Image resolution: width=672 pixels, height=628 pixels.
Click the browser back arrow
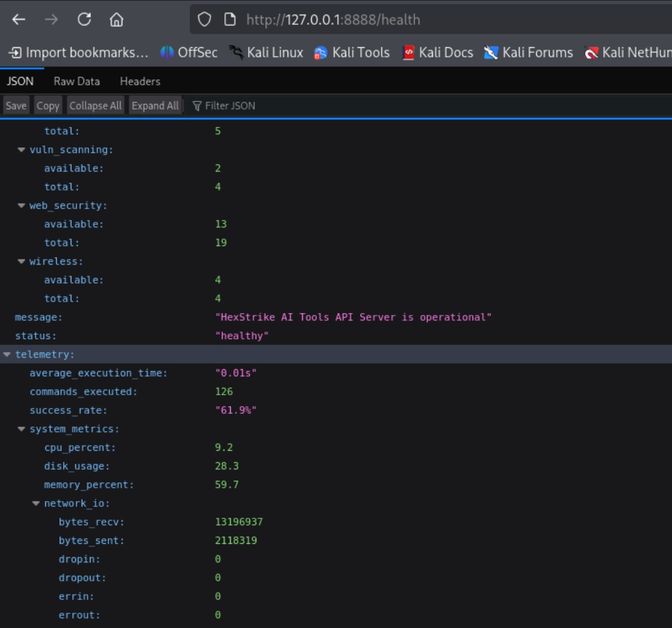(18, 20)
